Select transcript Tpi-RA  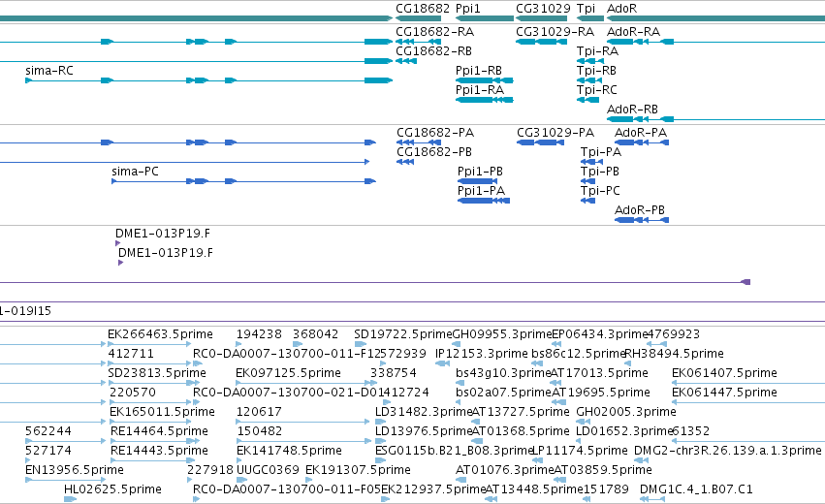(597, 51)
